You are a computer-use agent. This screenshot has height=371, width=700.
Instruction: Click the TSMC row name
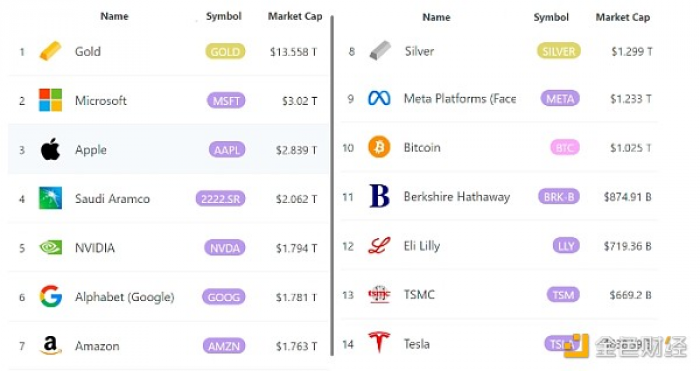(x=419, y=295)
